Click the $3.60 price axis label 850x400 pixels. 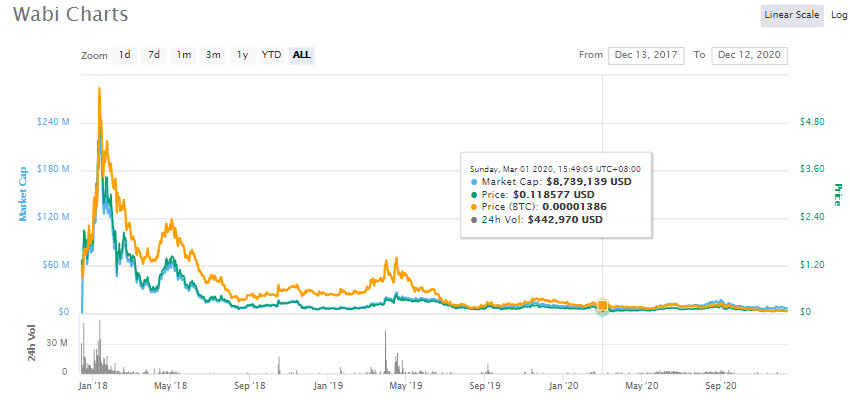coord(812,169)
